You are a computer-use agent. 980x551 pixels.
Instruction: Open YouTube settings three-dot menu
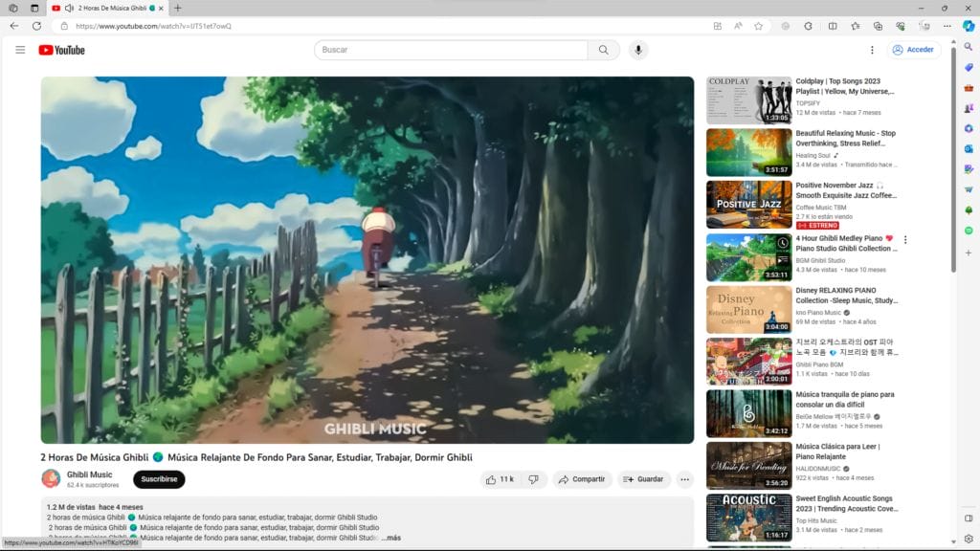[x=872, y=50]
